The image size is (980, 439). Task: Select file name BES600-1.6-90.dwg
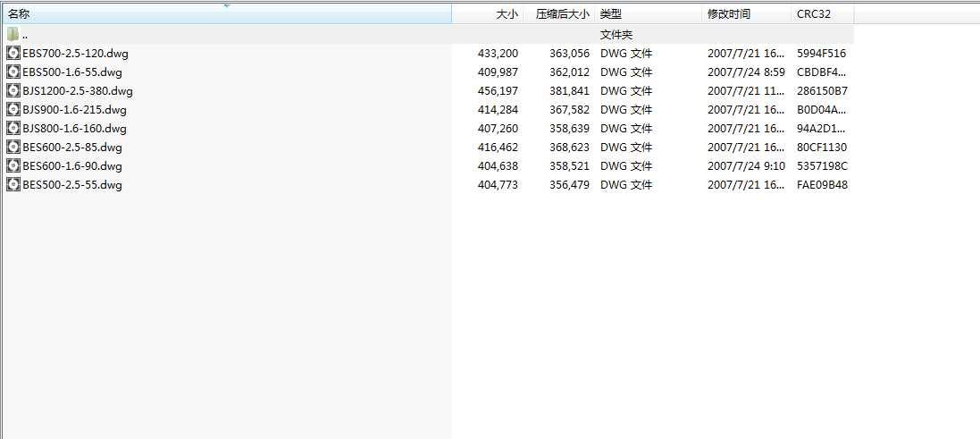[x=71, y=165]
